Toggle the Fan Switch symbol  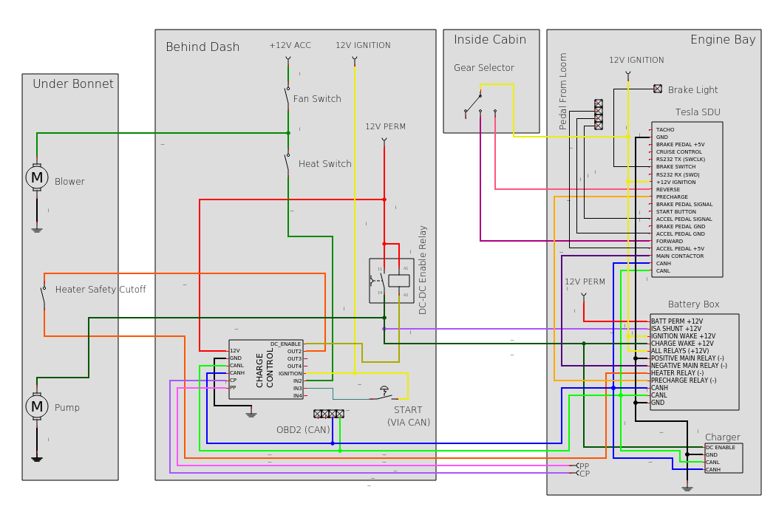pos(287,96)
